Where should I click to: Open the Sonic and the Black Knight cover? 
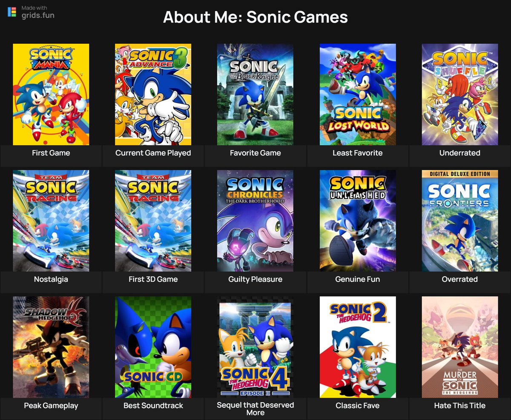255,94
